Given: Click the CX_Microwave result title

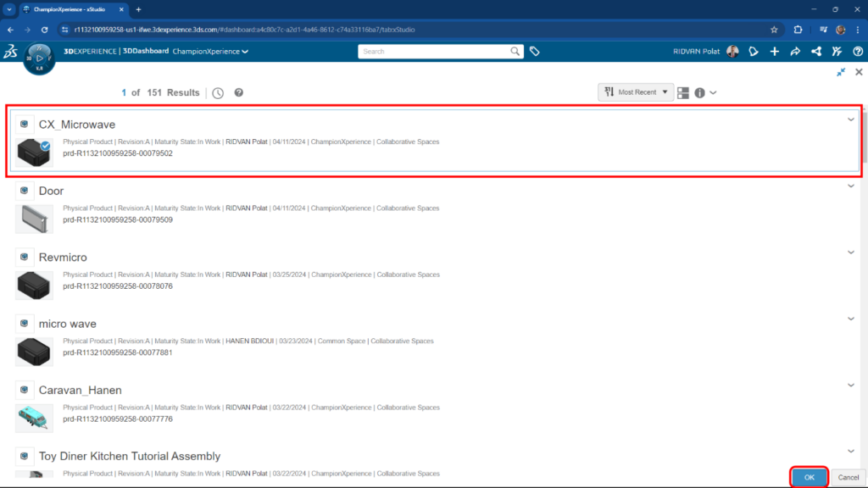Looking at the screenshot, I should click(x=77, y=125).
